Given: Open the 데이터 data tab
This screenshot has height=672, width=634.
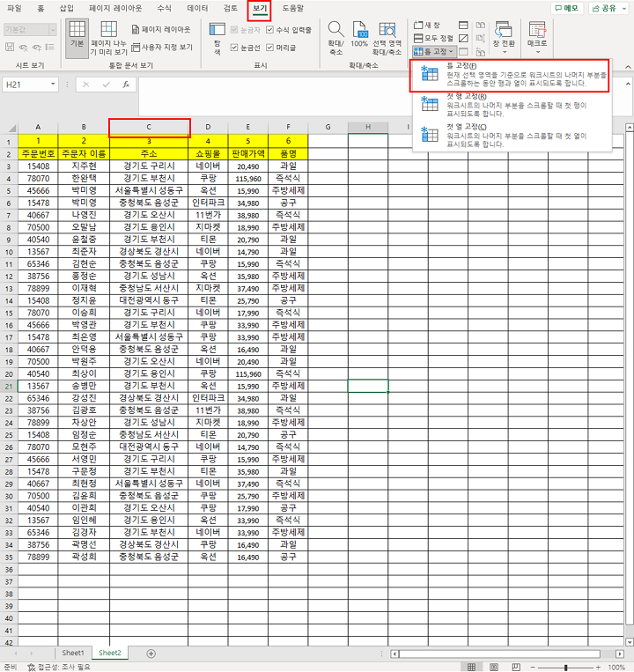Looking at the screenshot, I should [x=197, y=8].
